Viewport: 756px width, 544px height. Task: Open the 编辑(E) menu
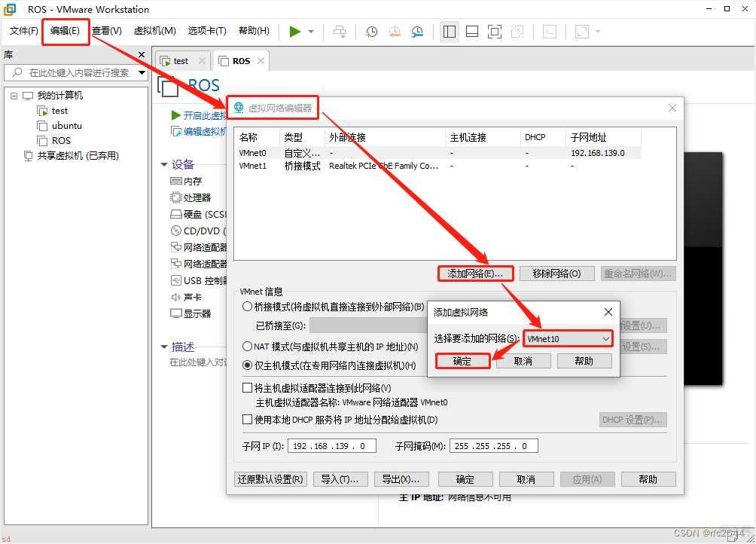click(65, 31)
